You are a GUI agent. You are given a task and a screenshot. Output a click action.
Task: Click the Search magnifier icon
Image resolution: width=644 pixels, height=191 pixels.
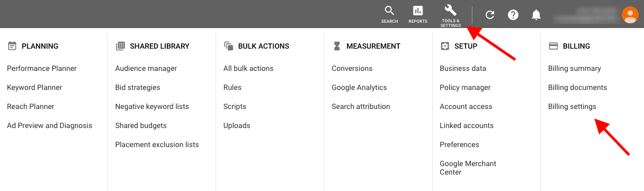coord(389,11)
